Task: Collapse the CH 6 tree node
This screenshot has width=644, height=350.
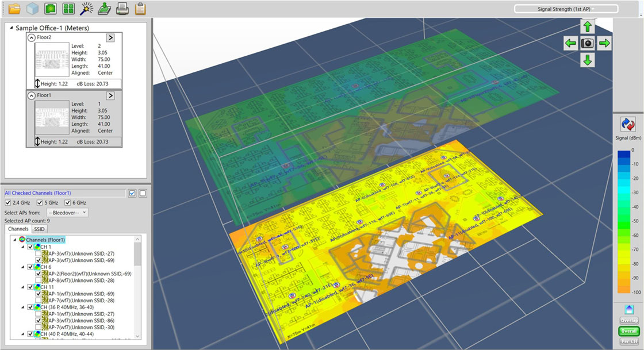Action: (x=23, y=267)
